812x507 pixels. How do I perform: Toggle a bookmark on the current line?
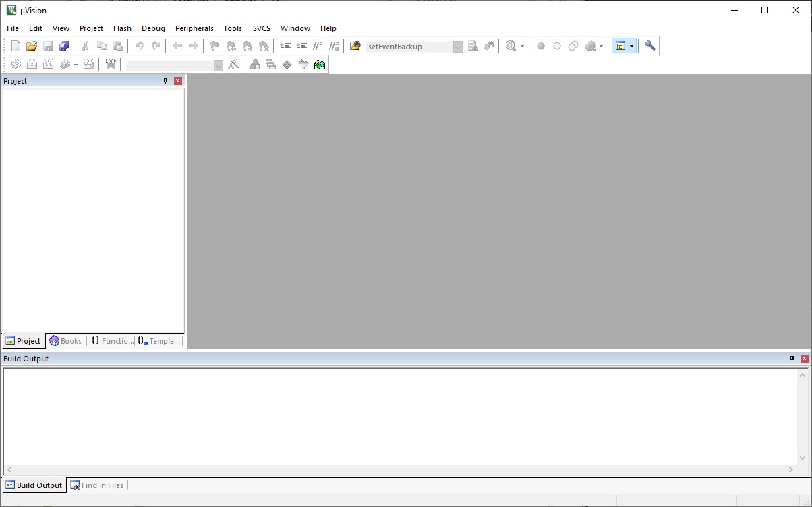215,46
